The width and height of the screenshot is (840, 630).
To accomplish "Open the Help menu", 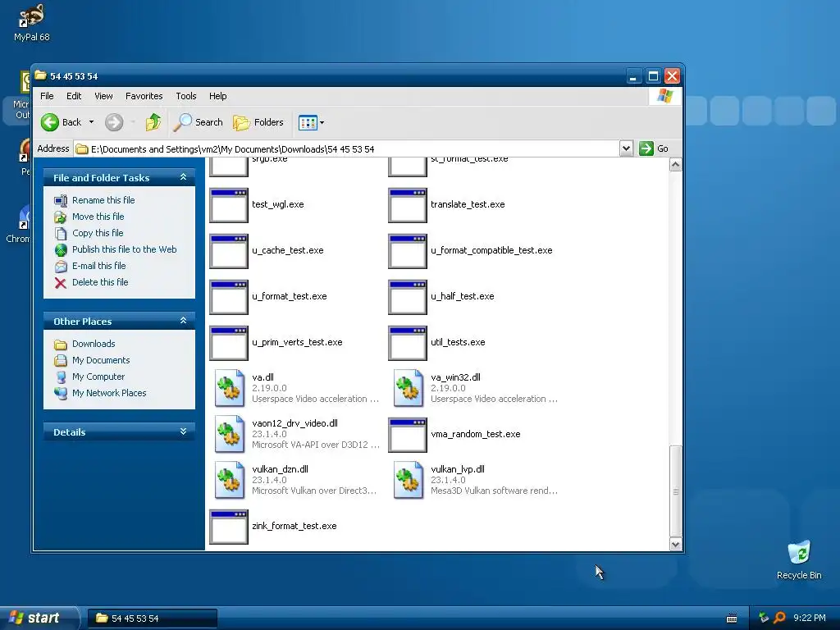I will click(217, 96).
